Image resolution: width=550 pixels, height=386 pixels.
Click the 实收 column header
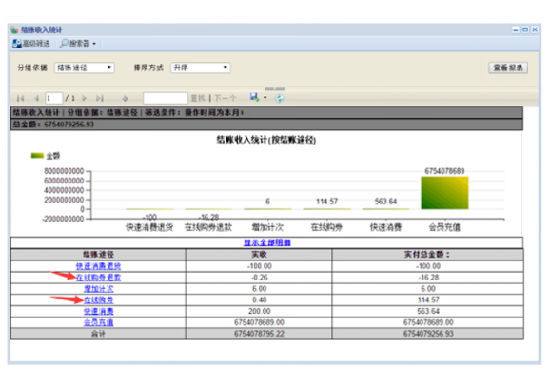(259, 255)
